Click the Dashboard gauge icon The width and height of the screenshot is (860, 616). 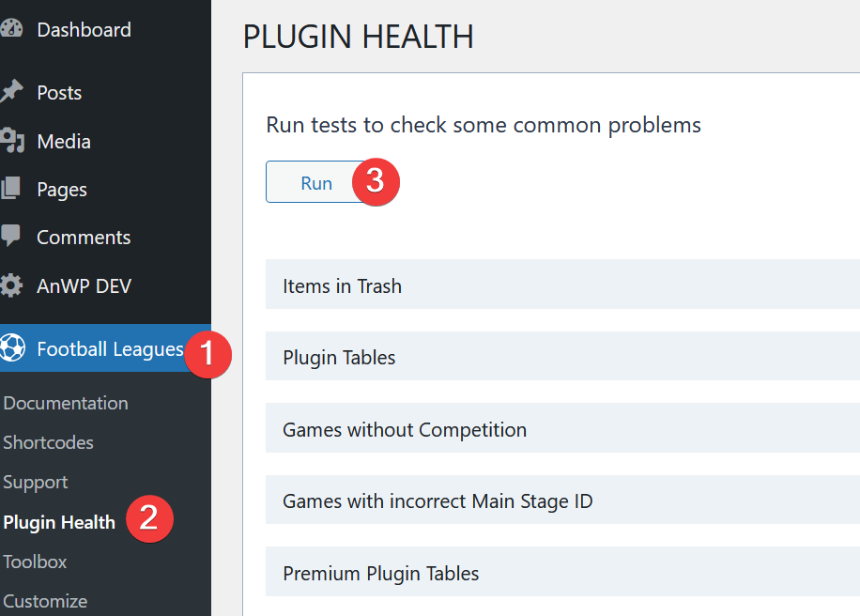pyautogui.click(x=11, y=29)
